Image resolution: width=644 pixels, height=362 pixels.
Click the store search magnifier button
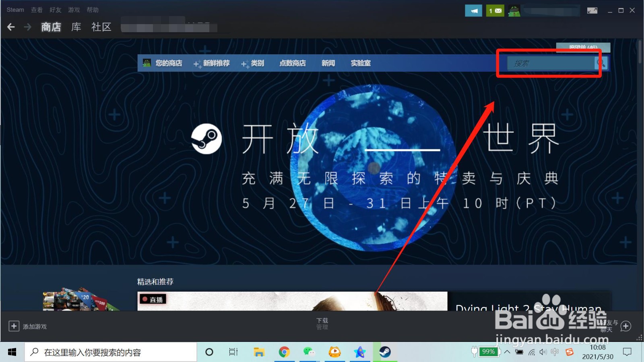[601, 63]
